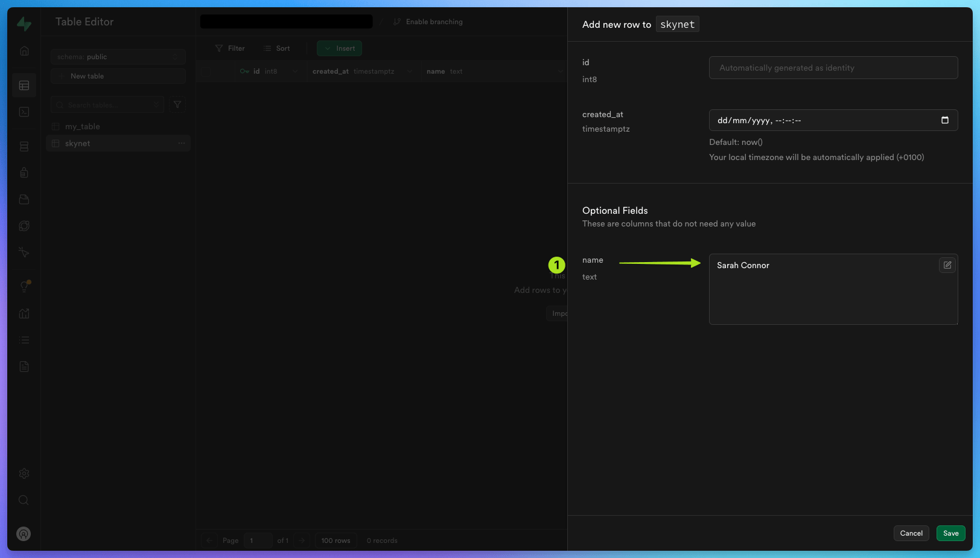Screen dimensions: 980x558
Task: Open the created_at column header dropdown chevron
Action: coord(410,71)
